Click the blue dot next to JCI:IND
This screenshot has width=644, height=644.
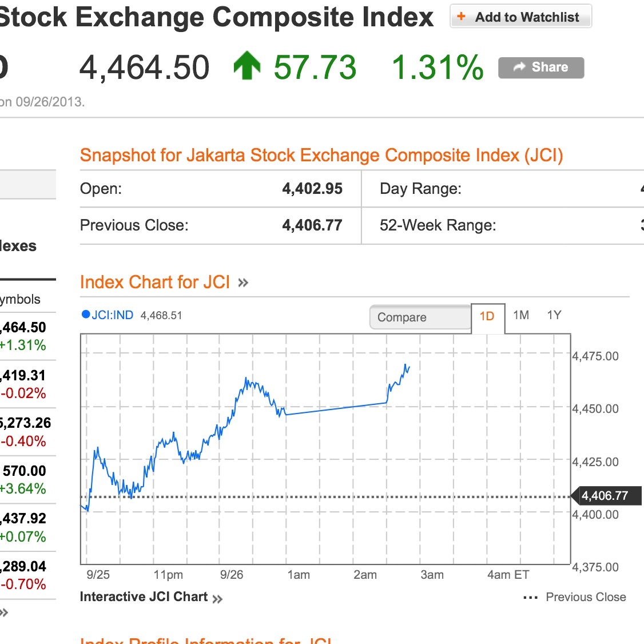tap(86, 314)
